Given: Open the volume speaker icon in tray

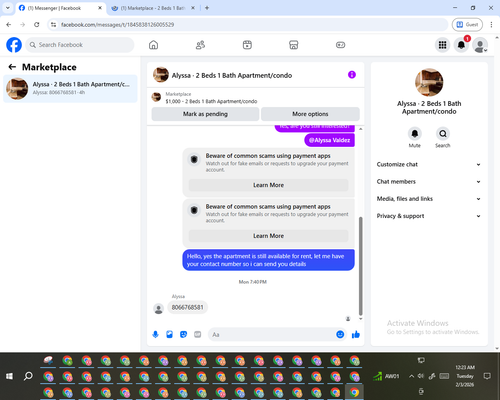Looking at the screenshot, I should tap(421, 376).
